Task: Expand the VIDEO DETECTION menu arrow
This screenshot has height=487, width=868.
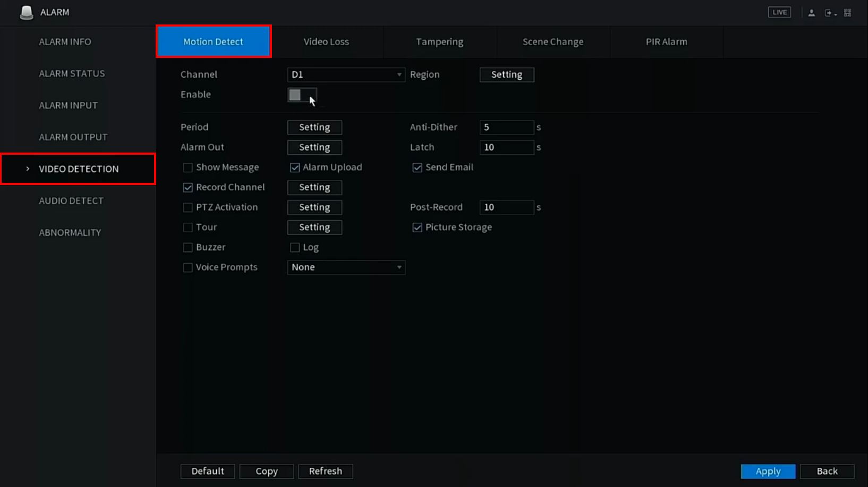Action: click(x=28, y=169)
